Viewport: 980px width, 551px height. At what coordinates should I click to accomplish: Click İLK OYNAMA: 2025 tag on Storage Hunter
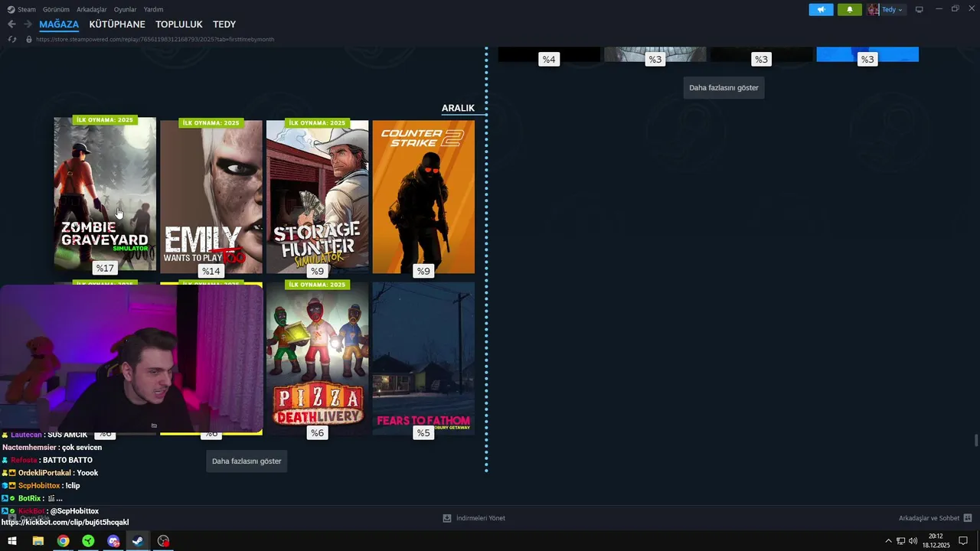[x=317, y=122]
